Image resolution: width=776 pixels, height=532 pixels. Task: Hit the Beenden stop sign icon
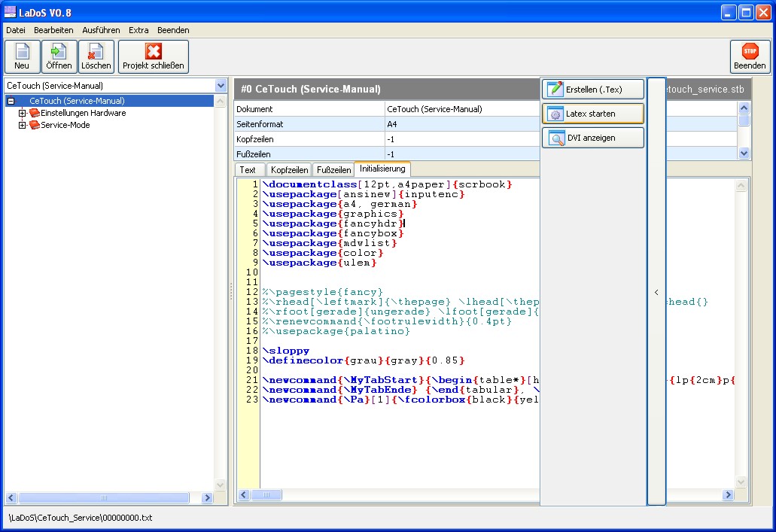(750, 52)
